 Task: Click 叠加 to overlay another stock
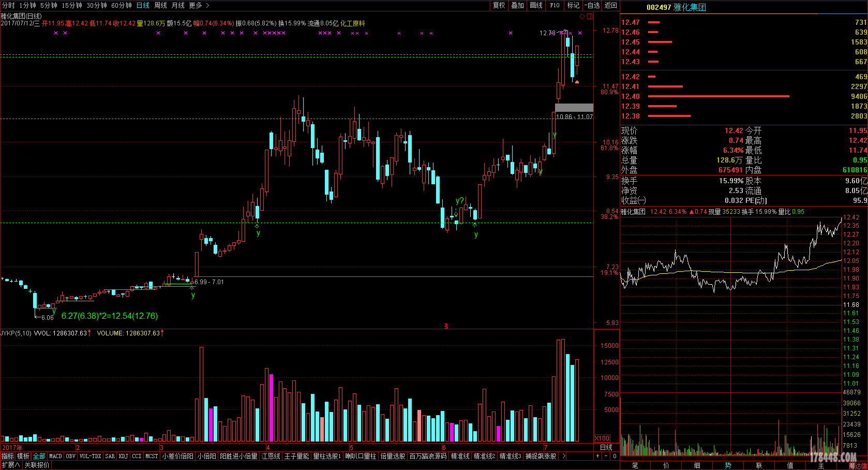(x=517, y=5)
